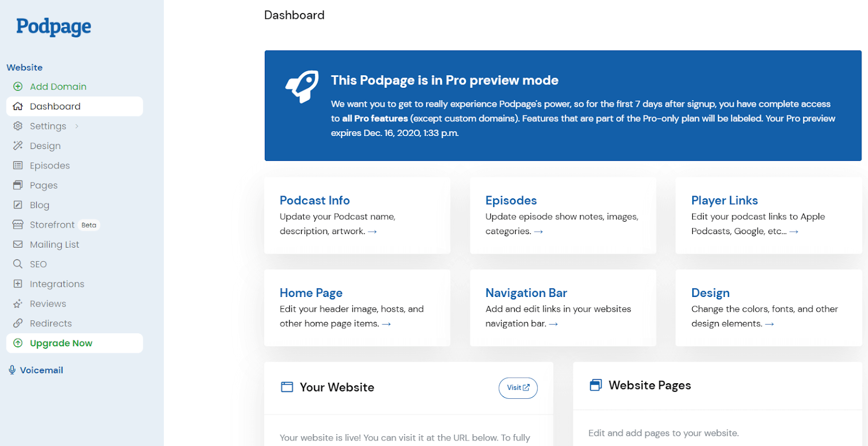Open the Player Links card title
This screenshot has height=446, width=868.
click(x=724, y=201)
